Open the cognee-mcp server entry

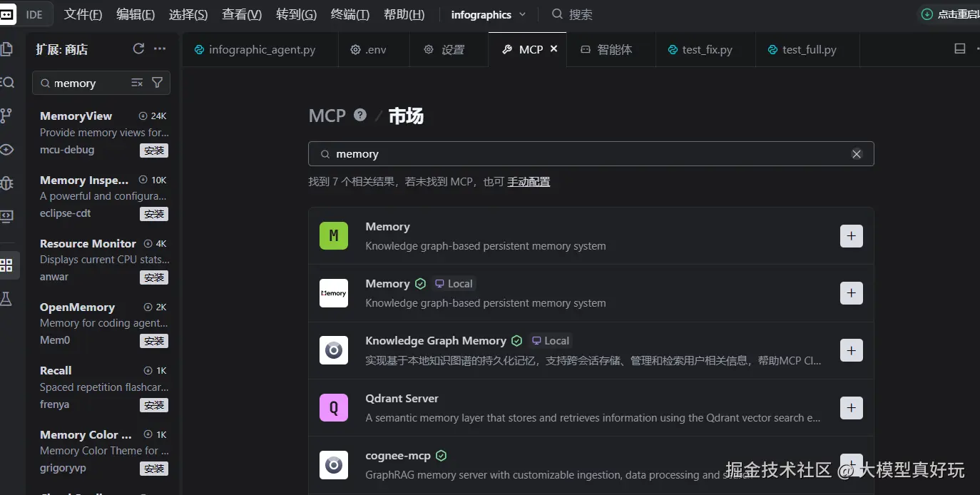[x=591, y=465]
